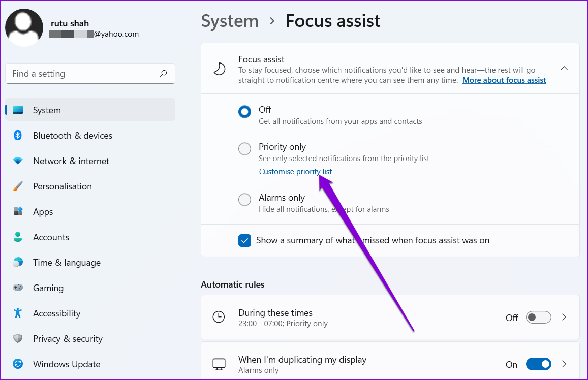Open Accessibility settings
Image resolution: width=588 pixels, height=380 pixels.
point(90,313)
